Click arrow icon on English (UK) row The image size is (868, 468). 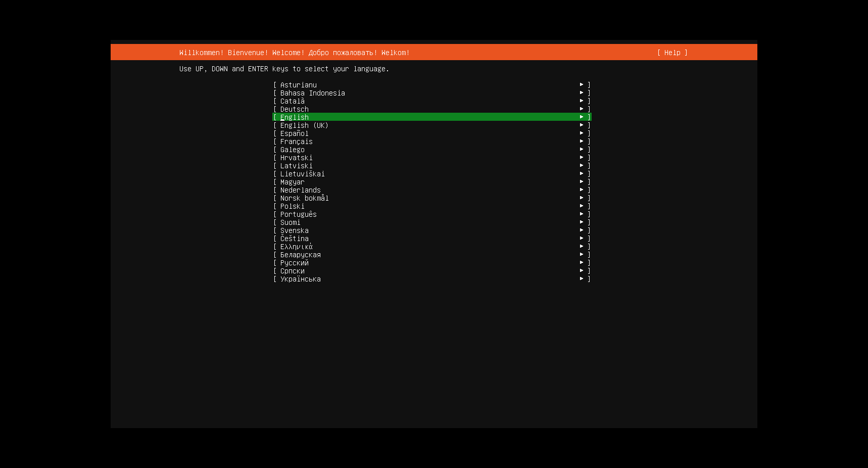[x=582, y=125]
